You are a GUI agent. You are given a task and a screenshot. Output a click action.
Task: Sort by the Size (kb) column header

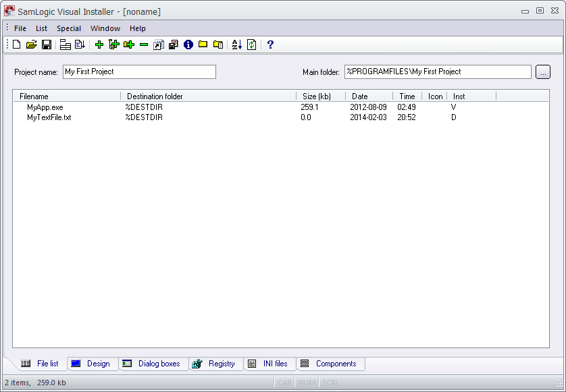pyautogui.click(x=321, y=96)
